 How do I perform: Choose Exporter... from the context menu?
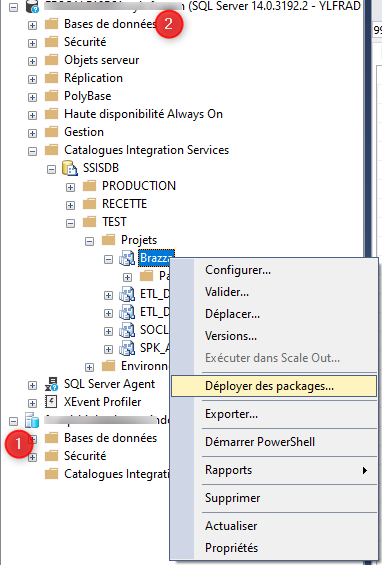click(x=274, y=414)
